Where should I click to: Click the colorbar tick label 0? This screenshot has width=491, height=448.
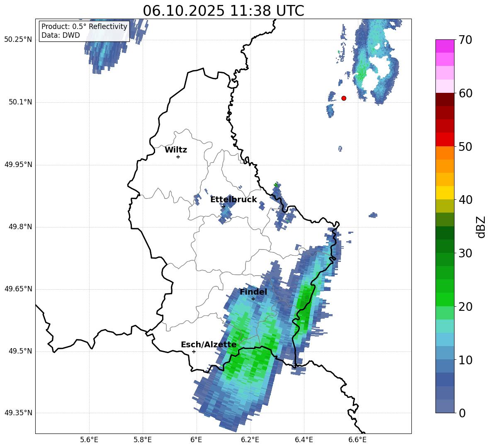(x=462, y=413)
